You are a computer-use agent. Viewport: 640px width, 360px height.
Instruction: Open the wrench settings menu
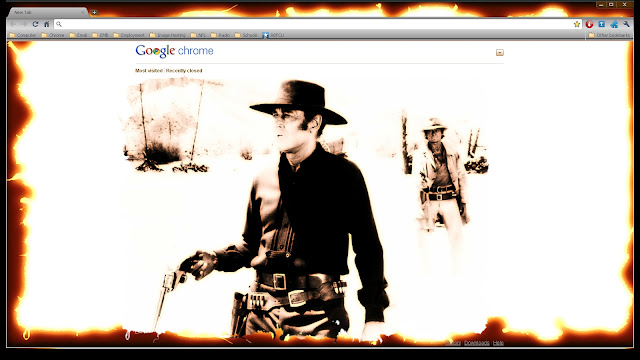click(626, 24)
